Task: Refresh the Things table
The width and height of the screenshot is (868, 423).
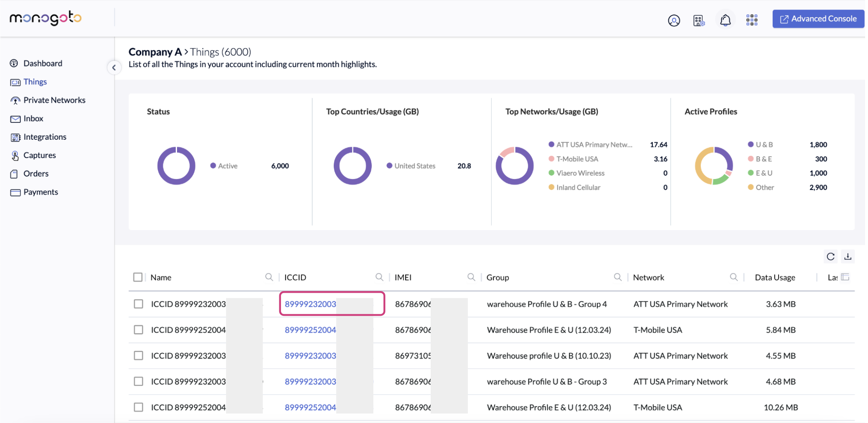Action: pos(830,256)
